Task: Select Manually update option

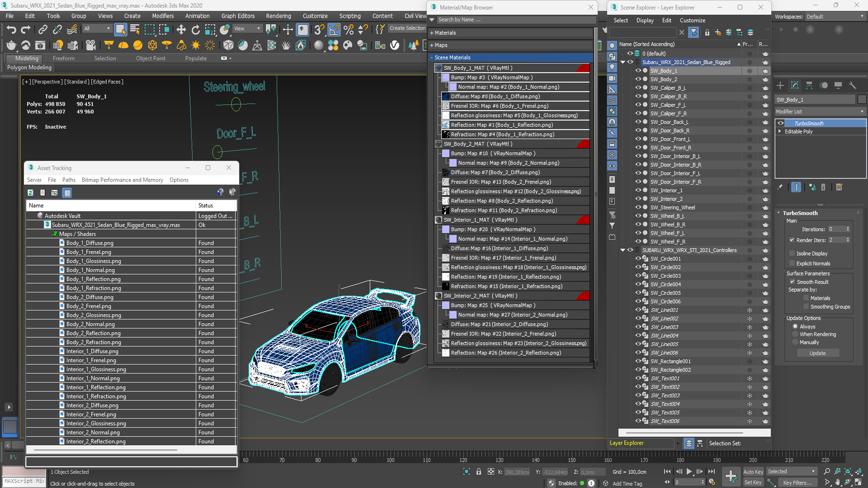Action: coord(795,343)
